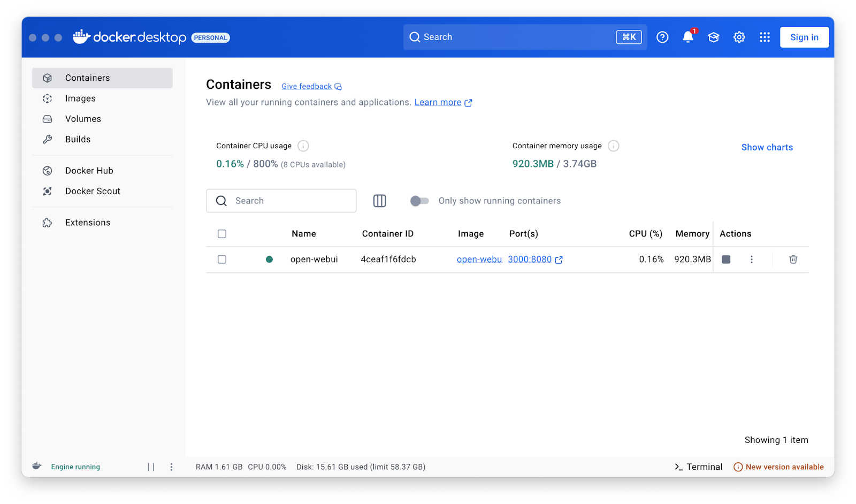
Task: Click CPU 0.00% in status bar
Action: tap(267, 467)
